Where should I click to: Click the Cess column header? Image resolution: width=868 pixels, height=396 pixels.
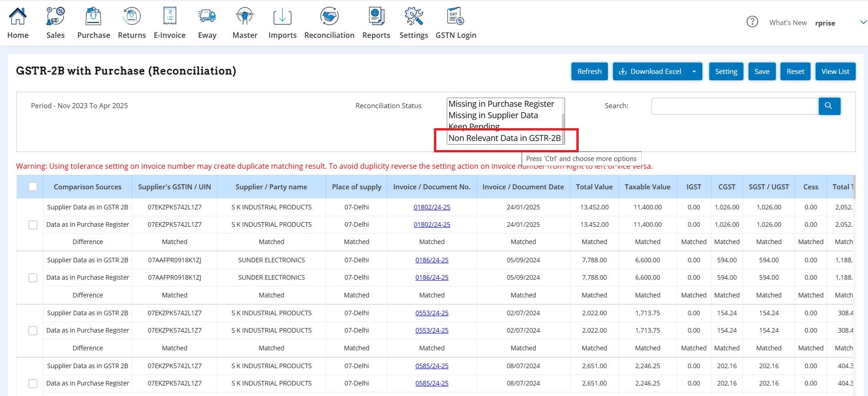coord(810,187)
